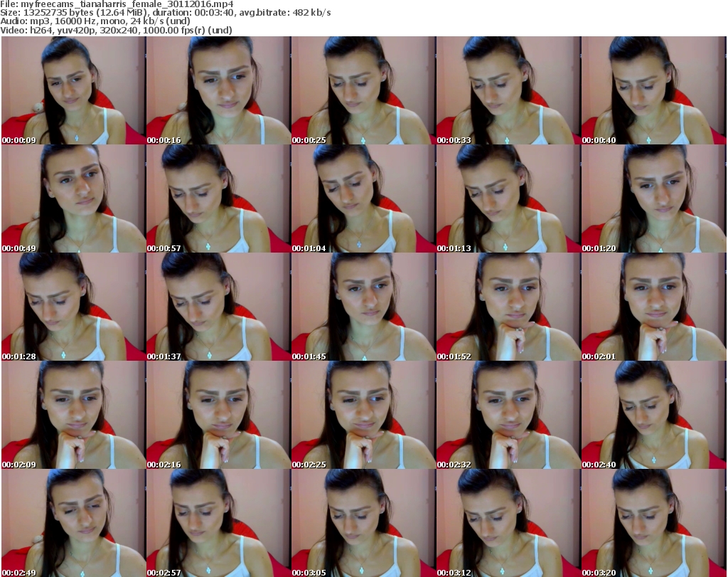Select the thumbnail timestamped 00:01:28
The width and height of the screenshot is (728, 577).
tap(73, 307)
